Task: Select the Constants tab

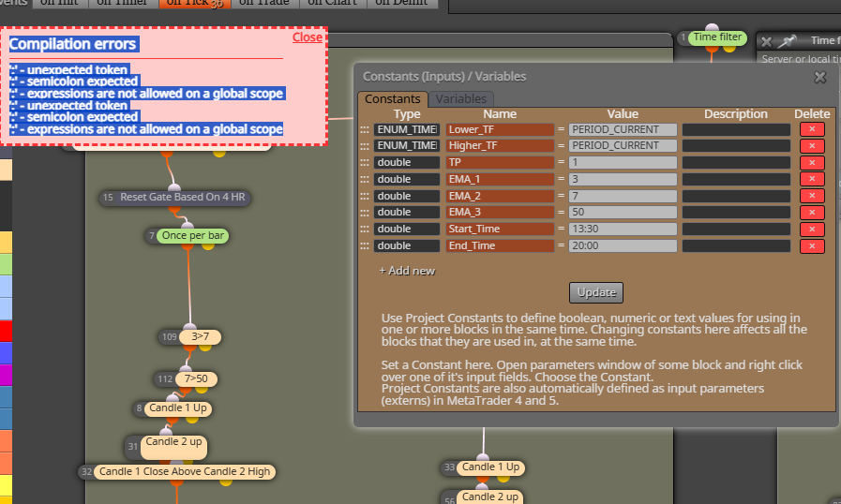Action: [x=392, y=98]
